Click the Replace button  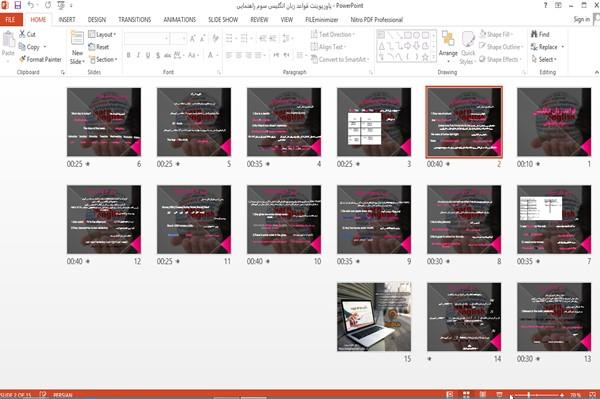(547, 47)
